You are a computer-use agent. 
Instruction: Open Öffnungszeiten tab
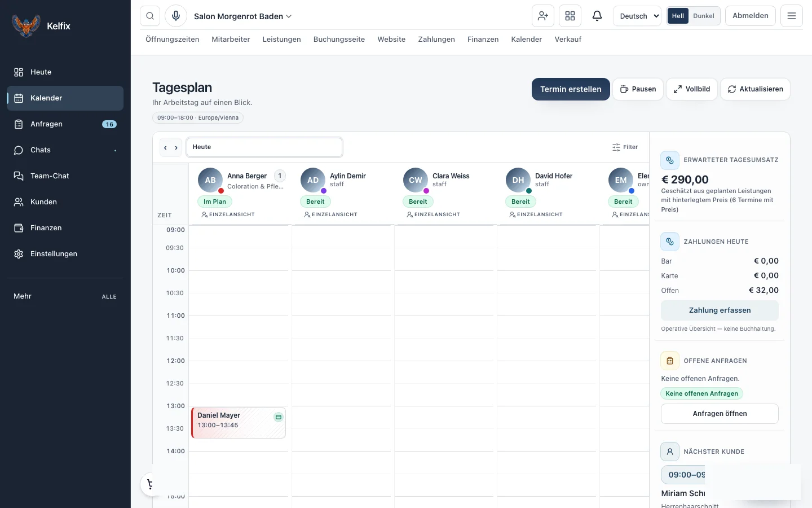pos(173,40)
